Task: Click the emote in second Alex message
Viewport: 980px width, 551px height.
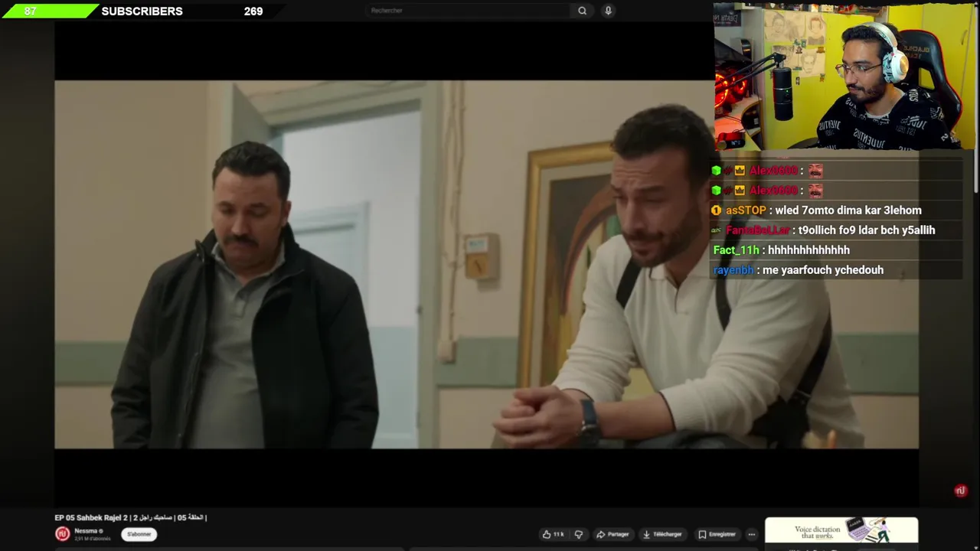Action: (815, 191)
